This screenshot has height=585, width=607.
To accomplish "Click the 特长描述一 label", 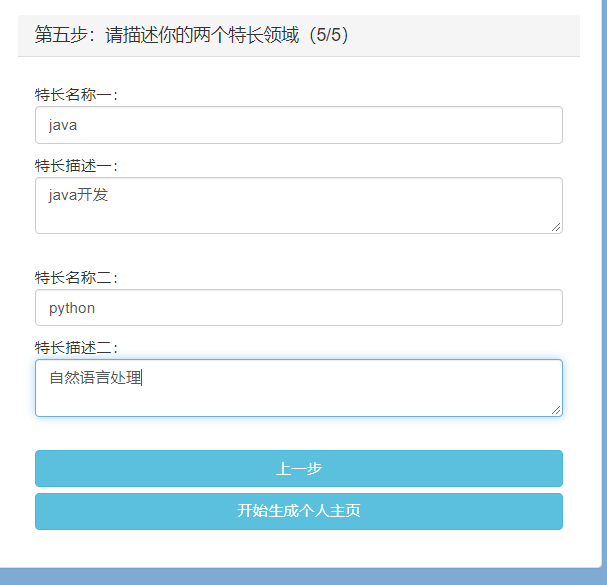I will [77, 166].
